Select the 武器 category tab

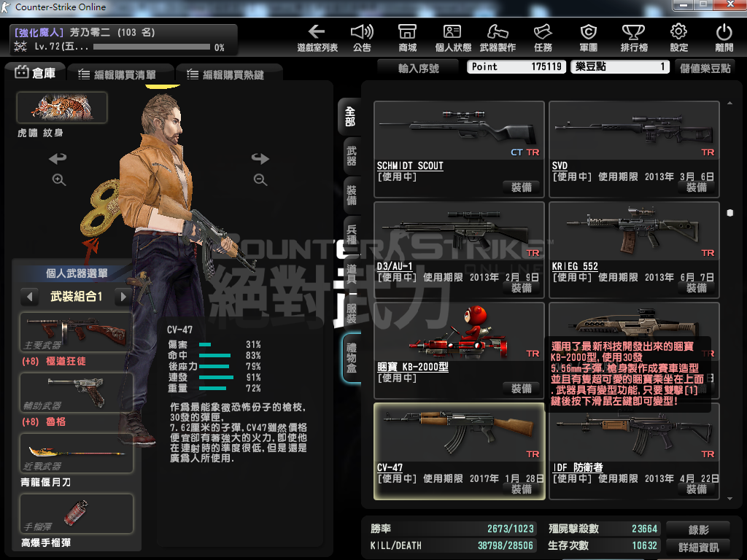pyautogui.click(x=351, y=156)
